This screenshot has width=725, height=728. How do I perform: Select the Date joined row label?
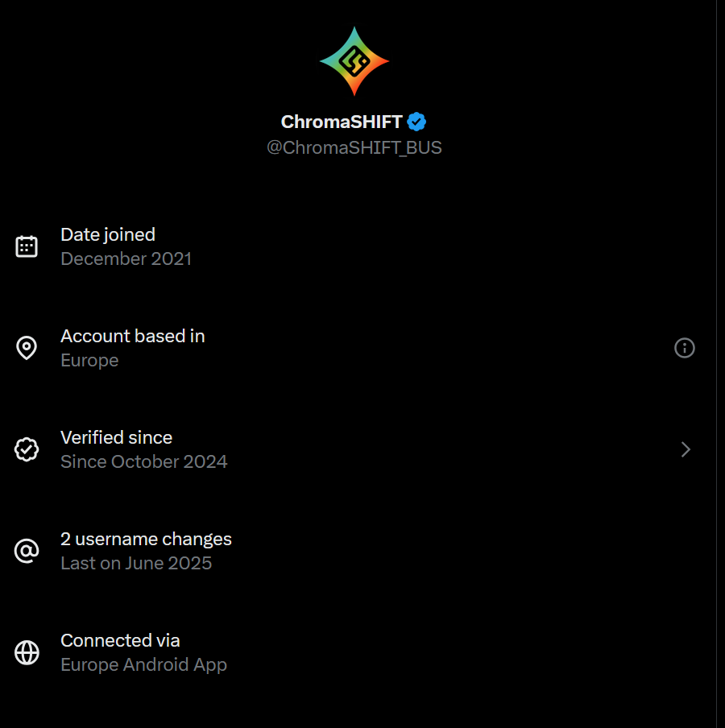click(108, 234)
